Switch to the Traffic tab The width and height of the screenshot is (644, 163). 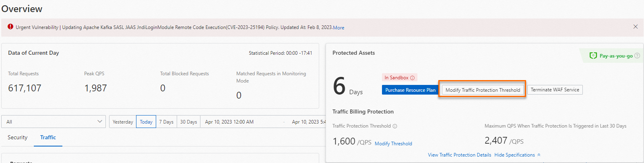(48, 137)
